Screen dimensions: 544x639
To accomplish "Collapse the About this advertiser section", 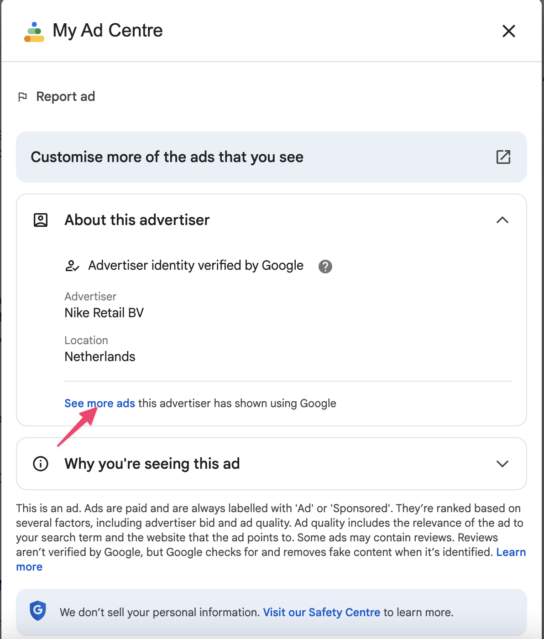I will pyautogui.click(x=502, y=220).
